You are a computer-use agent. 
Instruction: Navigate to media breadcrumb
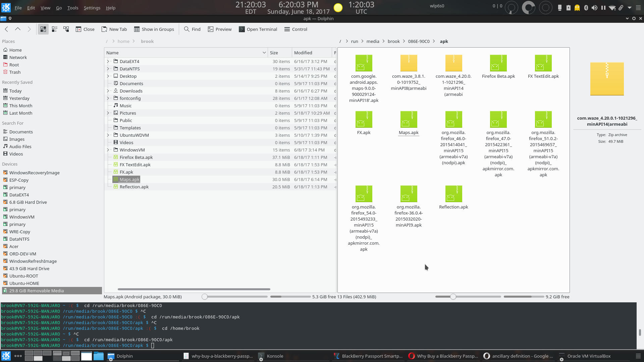[x=373, y=41]
